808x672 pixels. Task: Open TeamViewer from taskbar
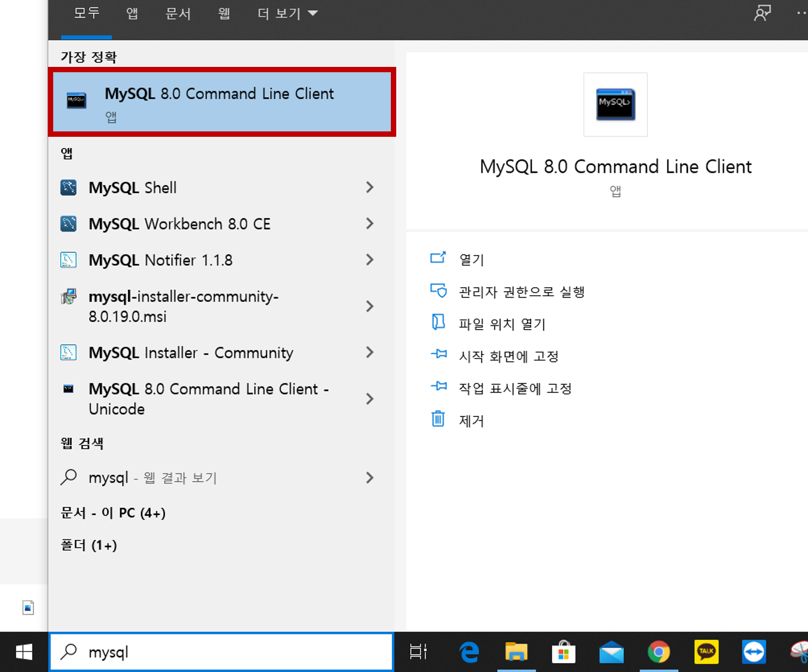(x=754, y=652)
